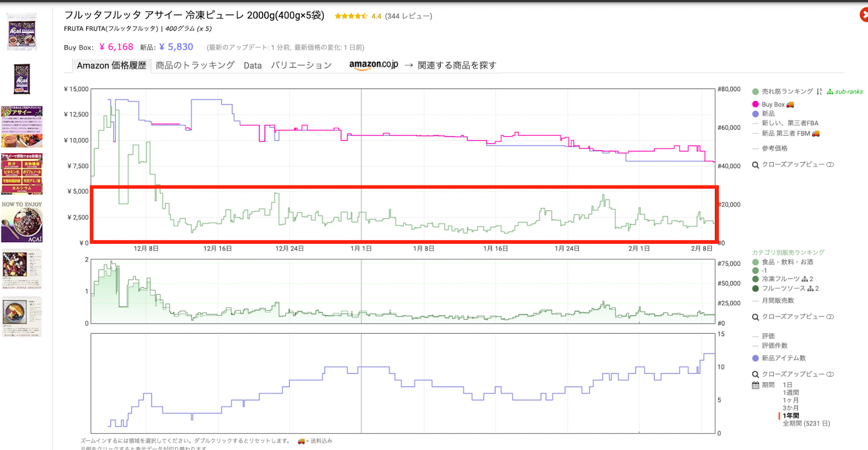The height and width of the screenshot is (450, 868).
Task: Toggle 売れ筋ランキング series visibility
Action: (x=787, y=92)
